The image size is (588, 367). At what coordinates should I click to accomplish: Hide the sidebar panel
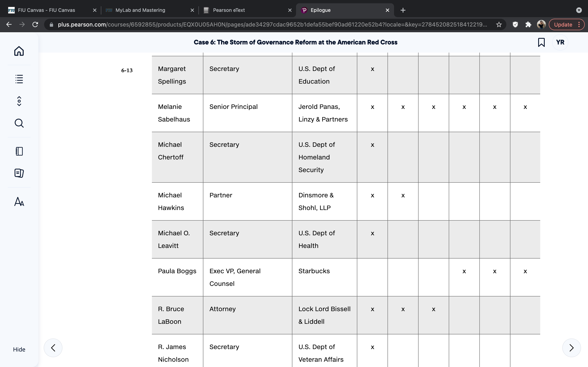[19, 349]
